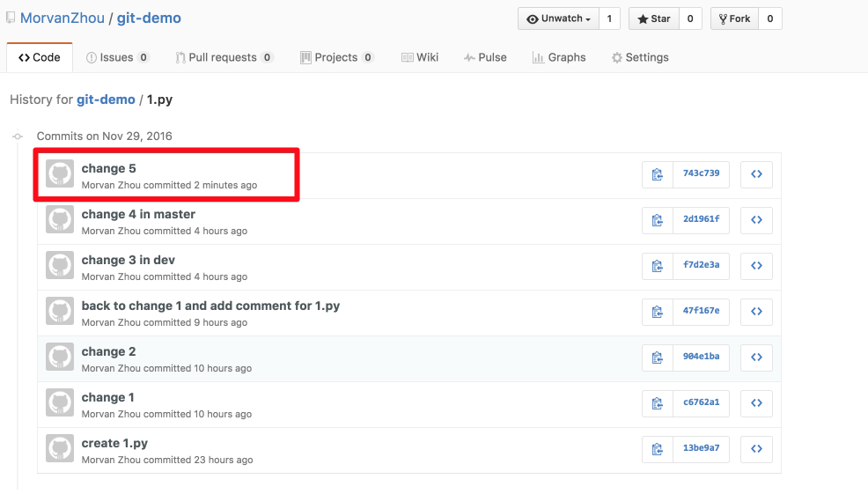Click browse-files icon for commit c6762a1

click(756, 403)
